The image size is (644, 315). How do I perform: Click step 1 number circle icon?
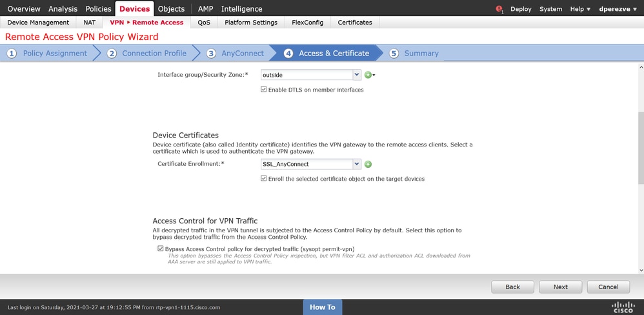pos(12,54)
